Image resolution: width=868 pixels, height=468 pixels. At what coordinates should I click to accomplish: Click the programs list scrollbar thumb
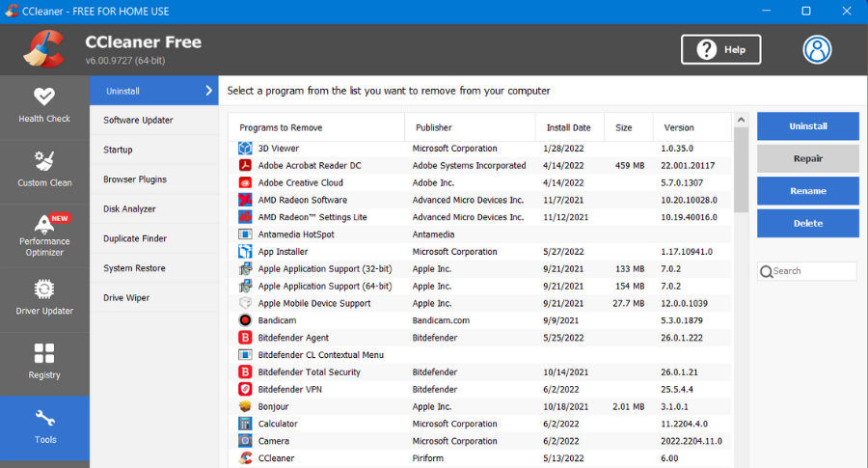pos(741,170)
